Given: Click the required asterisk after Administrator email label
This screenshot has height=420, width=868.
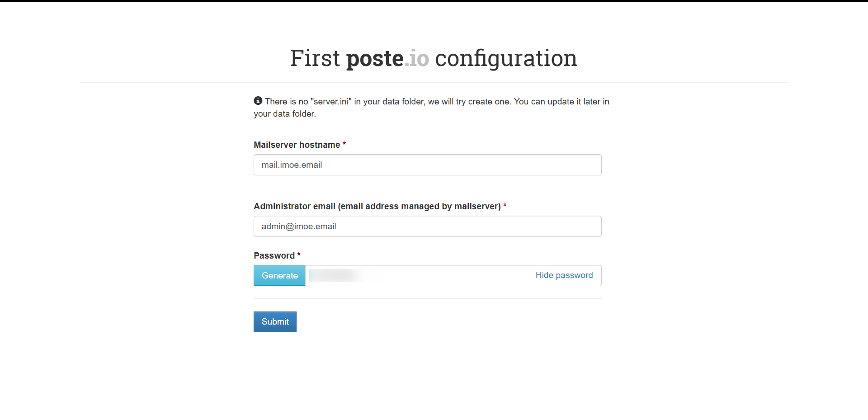Looking at the screenshot, I should [x=505, y=206].
